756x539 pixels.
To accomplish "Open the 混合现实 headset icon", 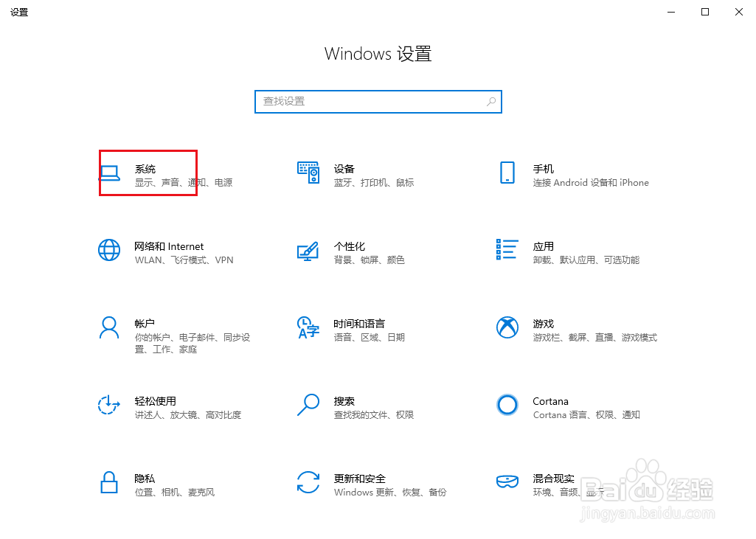I will pyautogui.click(x=507, y=481).
